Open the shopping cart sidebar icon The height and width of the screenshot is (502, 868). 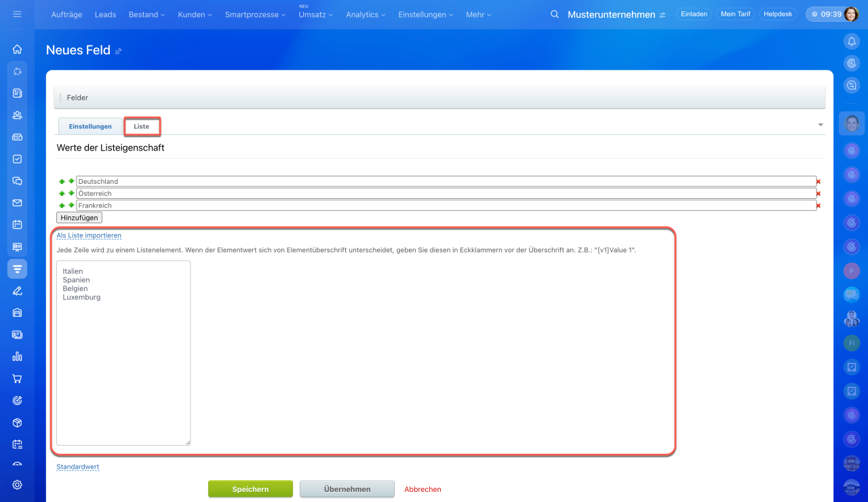click(x=18, y=379)
